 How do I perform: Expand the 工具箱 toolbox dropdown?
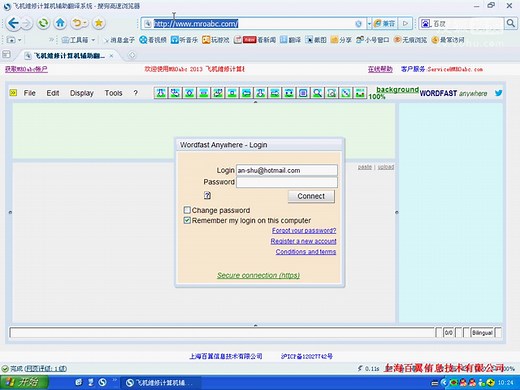(x=93, y=40)
